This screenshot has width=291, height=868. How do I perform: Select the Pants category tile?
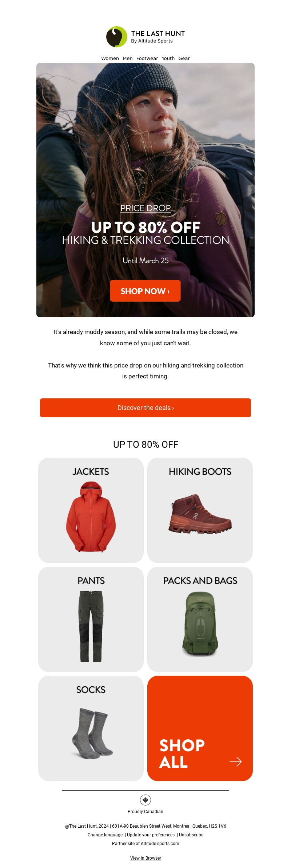tap(91, 619)
